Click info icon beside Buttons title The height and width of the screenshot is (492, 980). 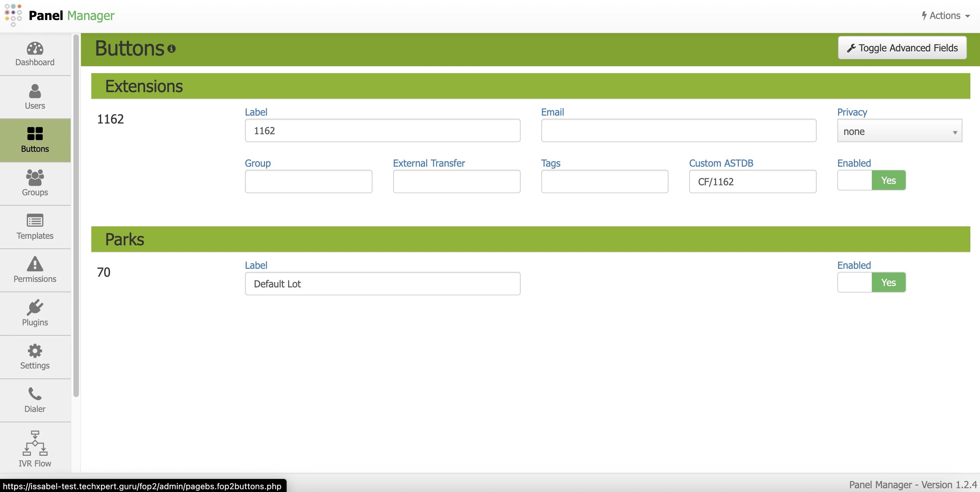172,49
